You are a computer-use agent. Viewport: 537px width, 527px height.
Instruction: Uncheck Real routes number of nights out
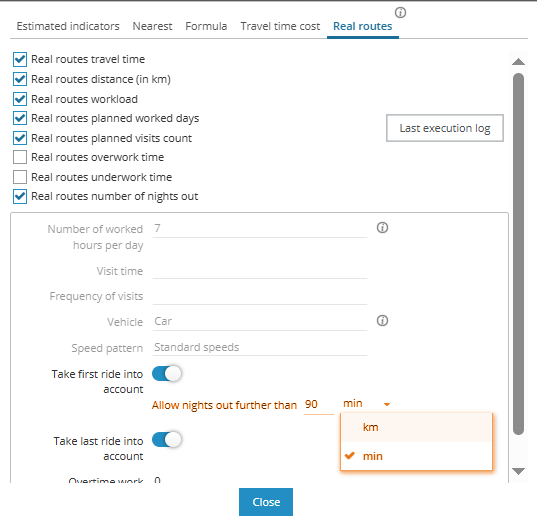[20, 197]
